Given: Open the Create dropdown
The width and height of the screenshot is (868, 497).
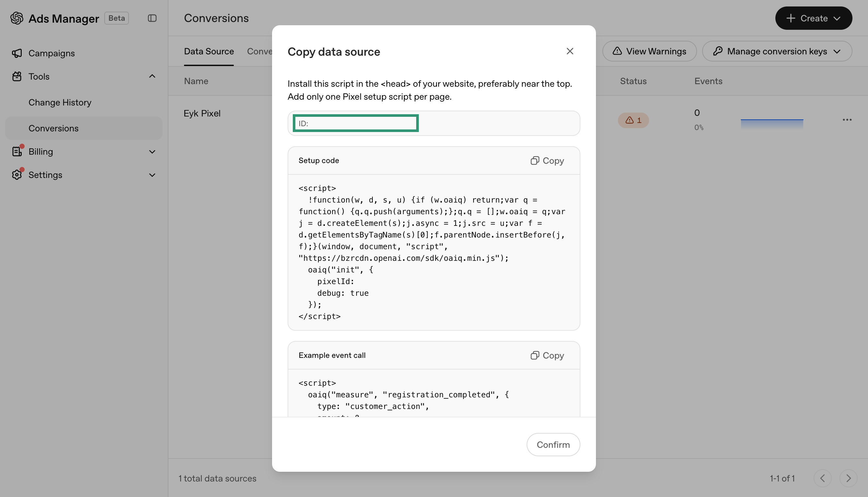Looking at the screenshot, I should pyautogui.click(x=813, y=18).
